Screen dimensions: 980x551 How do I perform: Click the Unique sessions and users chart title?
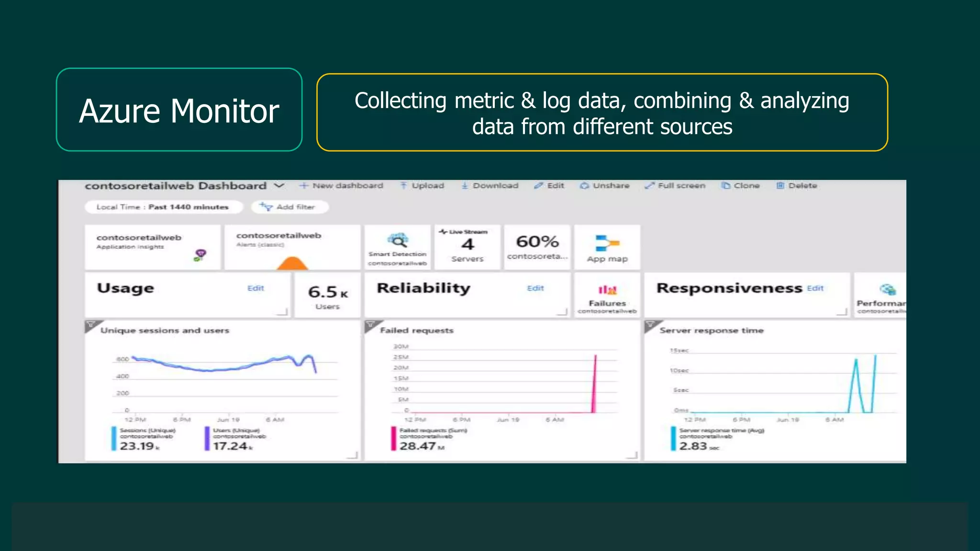165,331
